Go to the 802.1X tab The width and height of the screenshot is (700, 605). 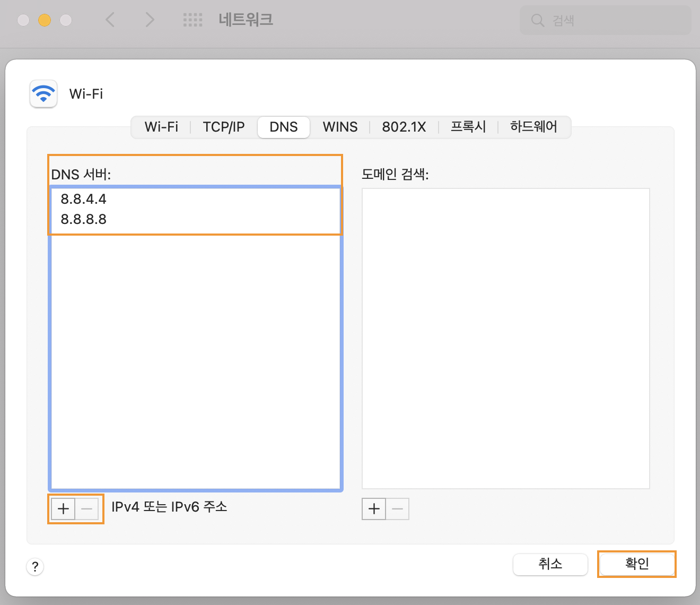tap(404, 127)
